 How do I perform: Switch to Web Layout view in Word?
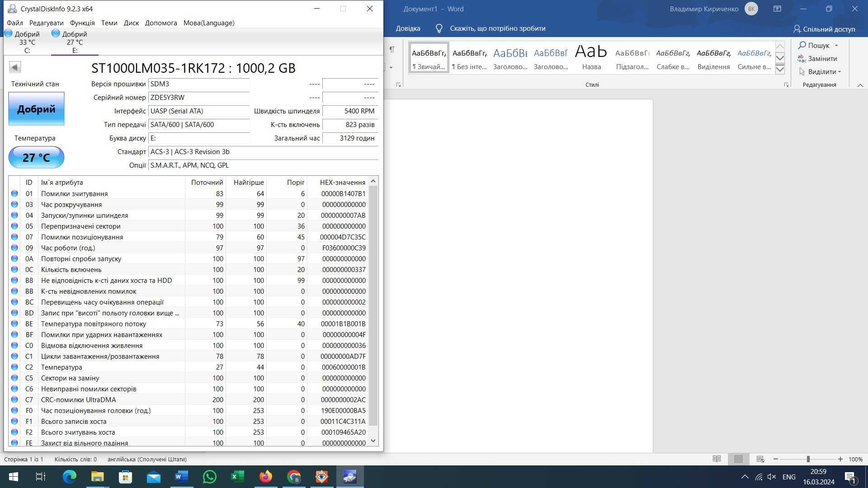(760, 459)
